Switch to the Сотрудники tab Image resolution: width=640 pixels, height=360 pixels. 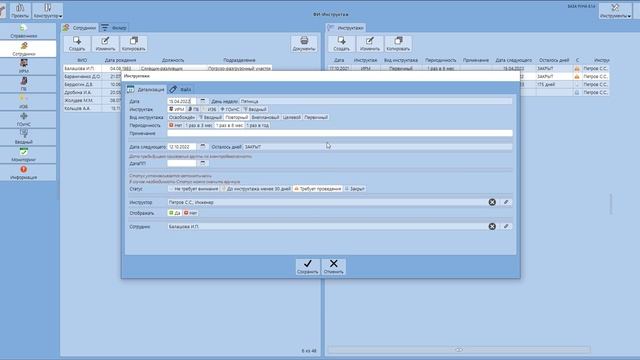point(80,28)
